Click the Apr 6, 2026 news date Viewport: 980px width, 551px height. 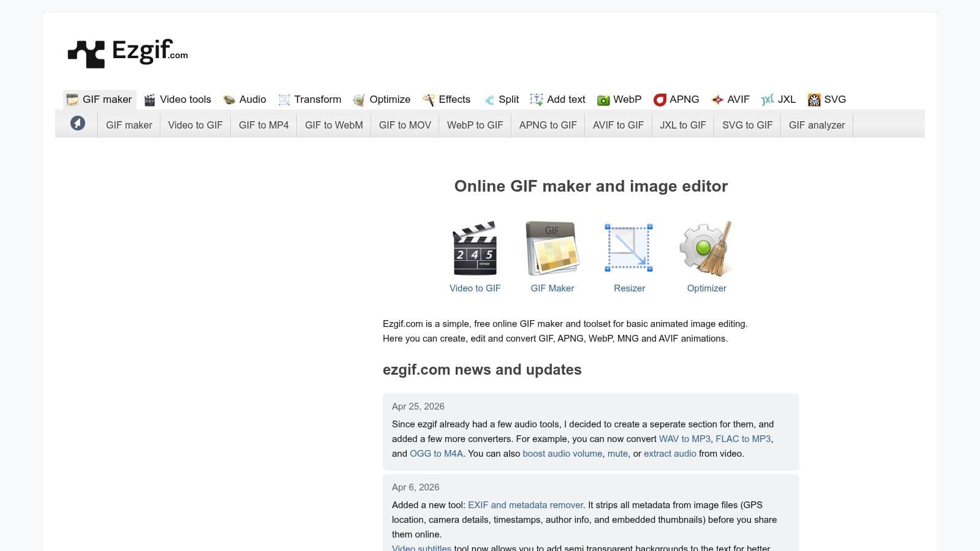point(416,487)
